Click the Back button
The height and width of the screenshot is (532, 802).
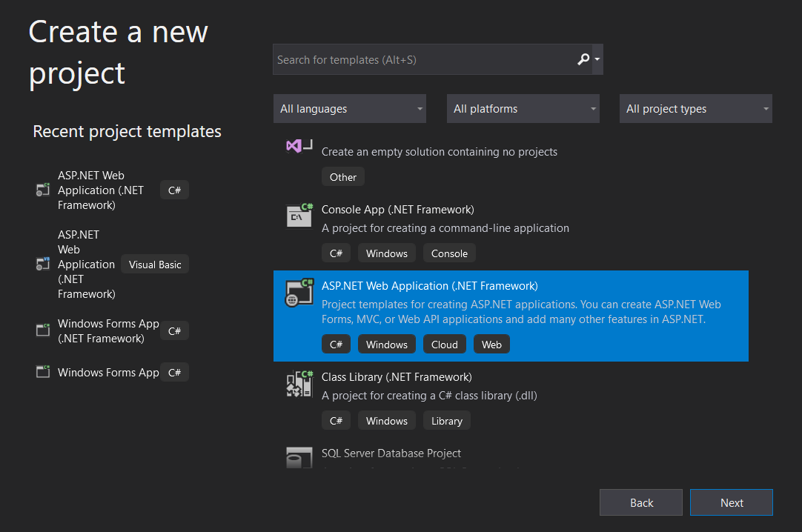pos(641,502)
